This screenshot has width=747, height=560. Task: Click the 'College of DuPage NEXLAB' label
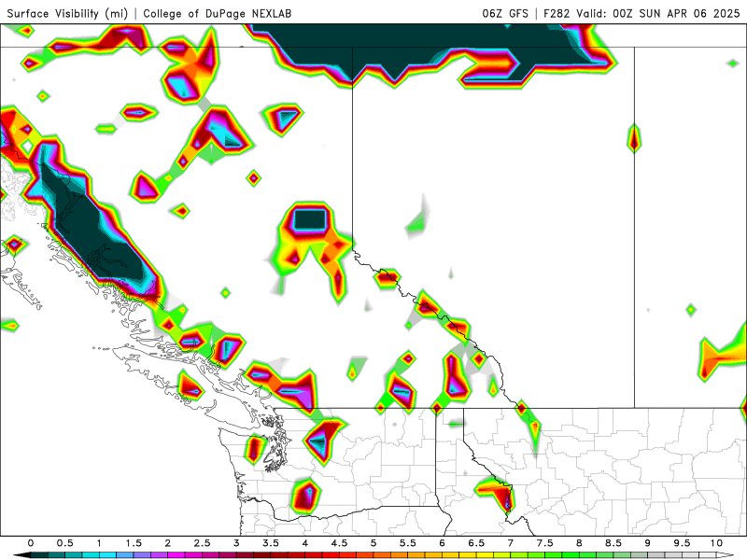tap(218, 14)
